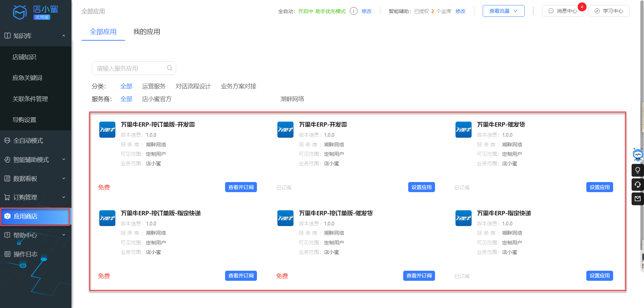
Task: Click the 万里牛ERP-开发票 title text
Action: coord(323,125)
